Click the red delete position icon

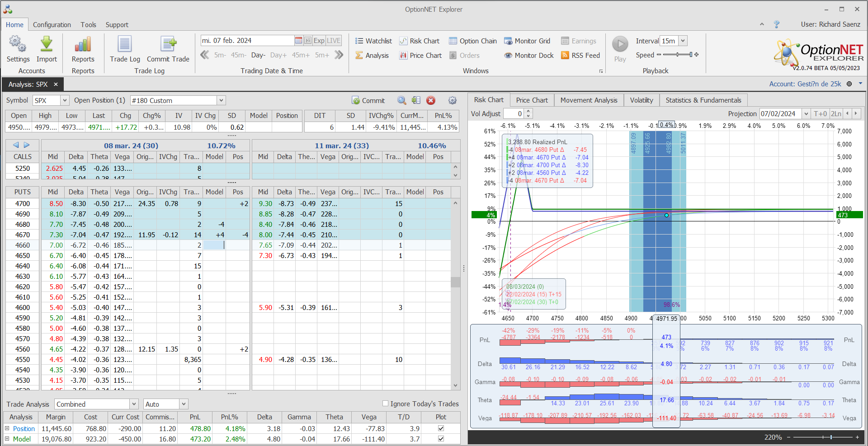point(431,100)
